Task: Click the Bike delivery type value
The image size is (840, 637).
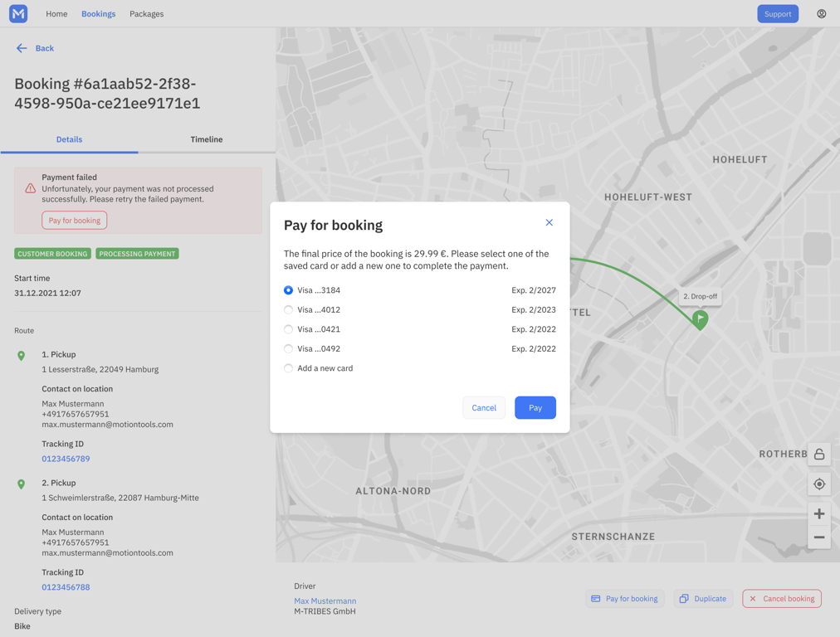Action: point(22,626)
